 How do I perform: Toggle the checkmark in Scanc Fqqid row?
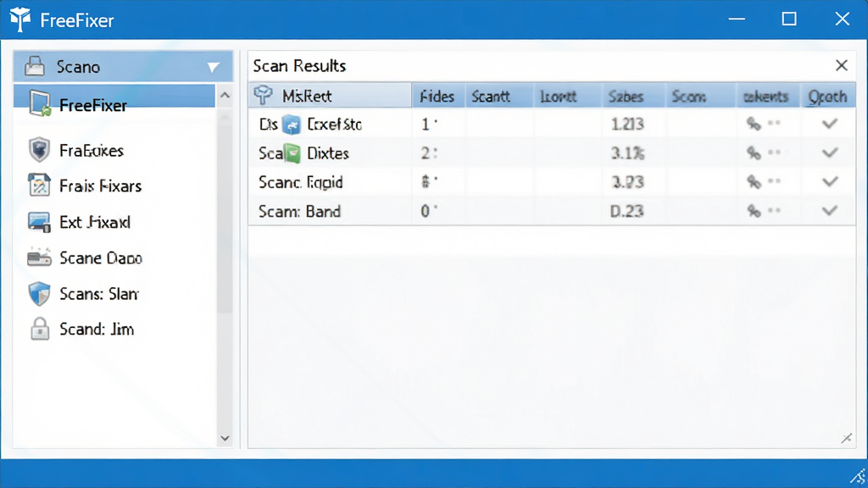(x=829, y=181)
